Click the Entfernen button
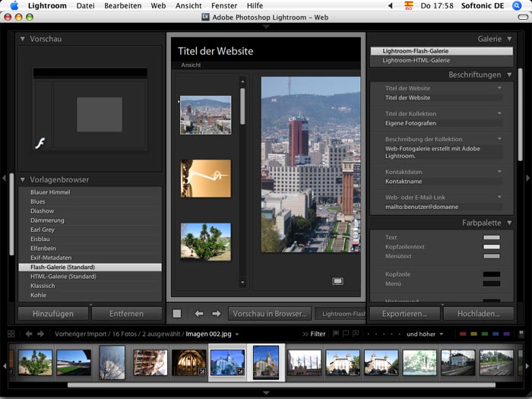 click(x=127, y=313)
